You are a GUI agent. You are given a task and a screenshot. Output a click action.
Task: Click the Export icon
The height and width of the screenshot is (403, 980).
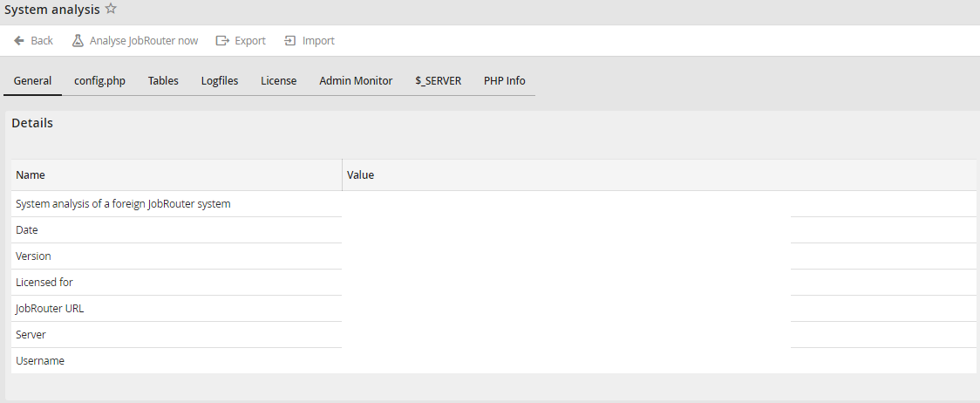click(222, 41)
